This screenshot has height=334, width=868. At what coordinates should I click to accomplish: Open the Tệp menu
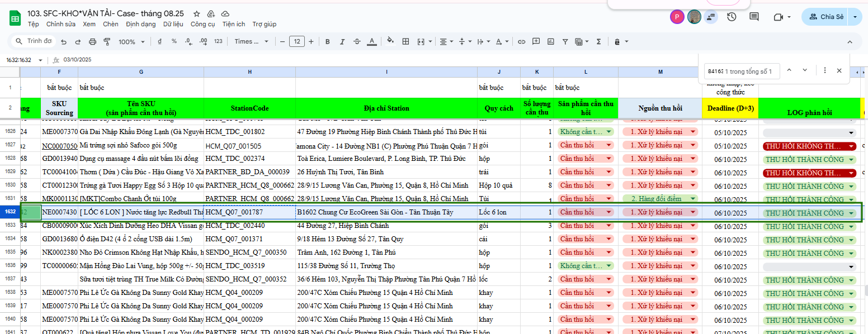34,24
